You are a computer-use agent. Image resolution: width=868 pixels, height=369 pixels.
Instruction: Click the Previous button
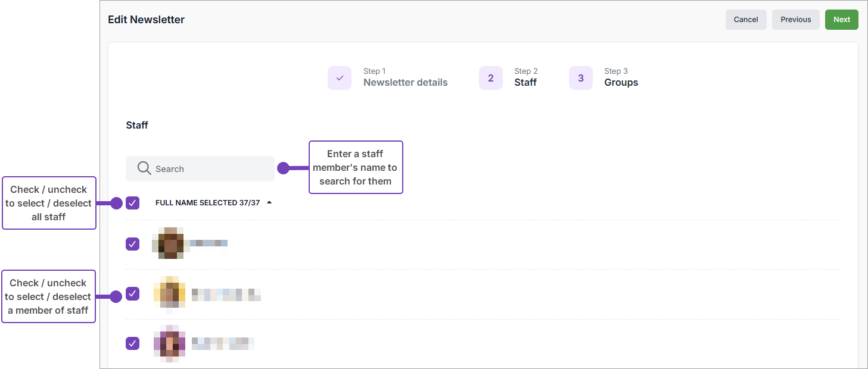(795, 20)
